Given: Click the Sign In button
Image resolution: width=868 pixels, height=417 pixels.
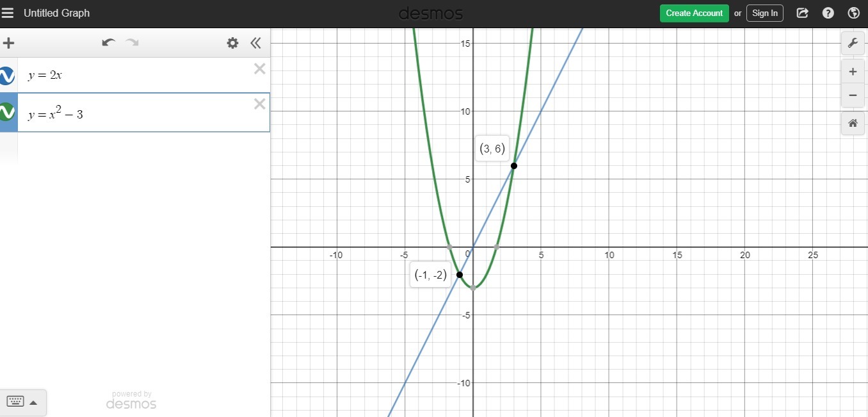Looking at the screenshot, I should coord(764,13).
